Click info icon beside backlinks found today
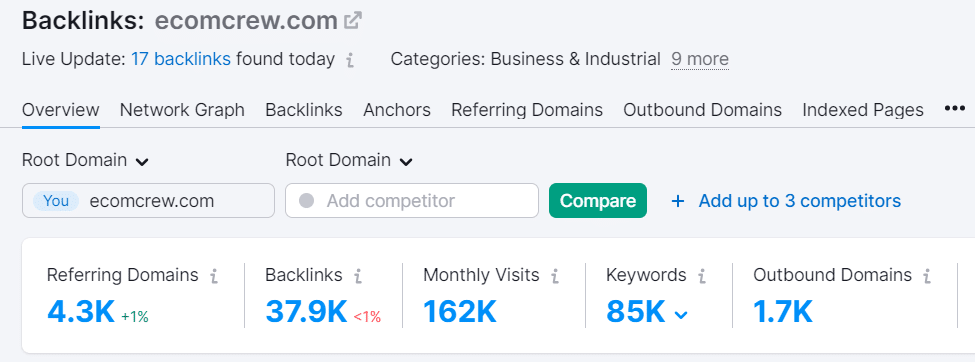This screenshot has width=975, height=362. (x=350, y=60)
